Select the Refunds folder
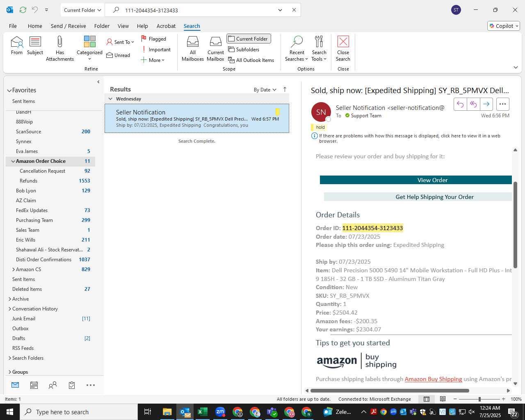 50,181
